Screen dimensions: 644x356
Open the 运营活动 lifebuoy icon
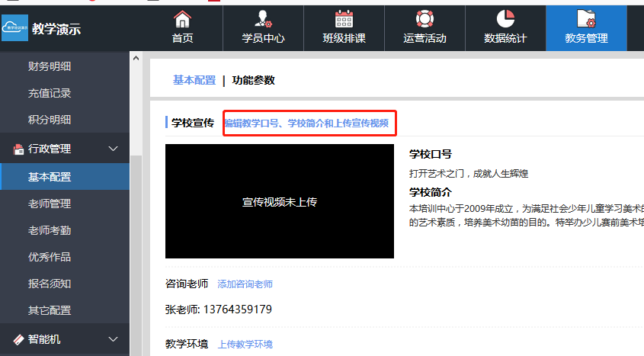pyautogui.click(x=425, y=19)
